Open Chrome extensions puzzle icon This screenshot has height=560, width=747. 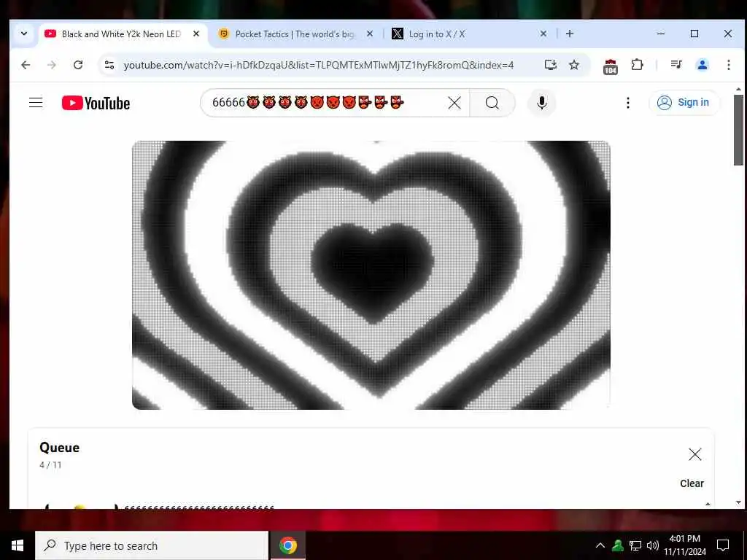click(637, 65)
